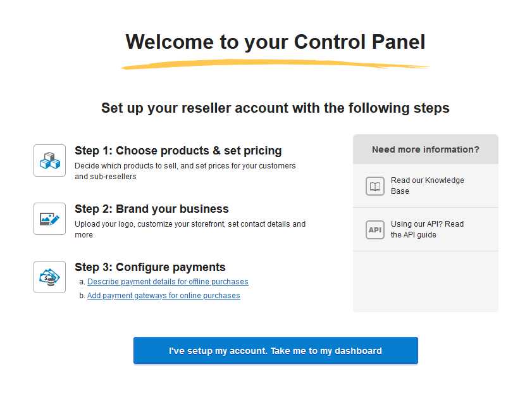Viewport: 532px width, 397px height.
Task: Select the Step 2 brand image icon
Action: coord(49,218)
